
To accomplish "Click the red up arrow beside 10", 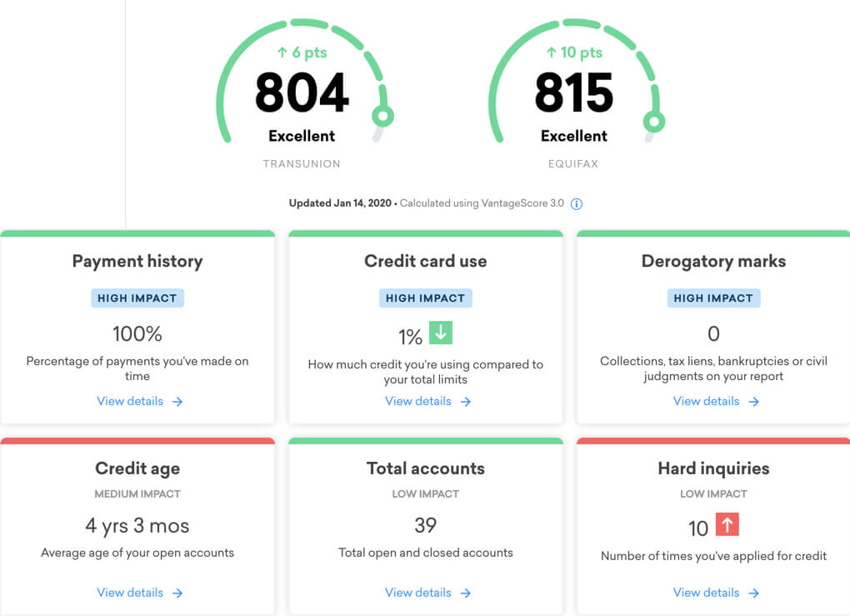I will [x=727, y=523].
